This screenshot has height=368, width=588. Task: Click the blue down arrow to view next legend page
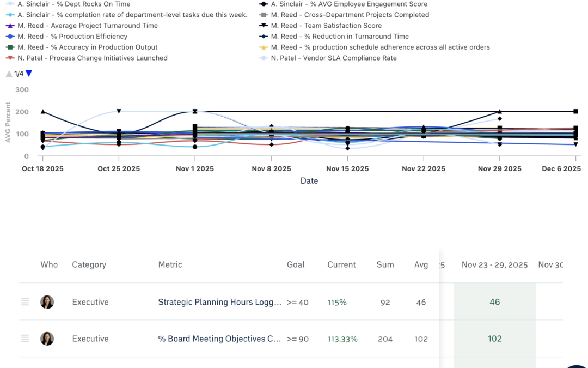[28, 73]
